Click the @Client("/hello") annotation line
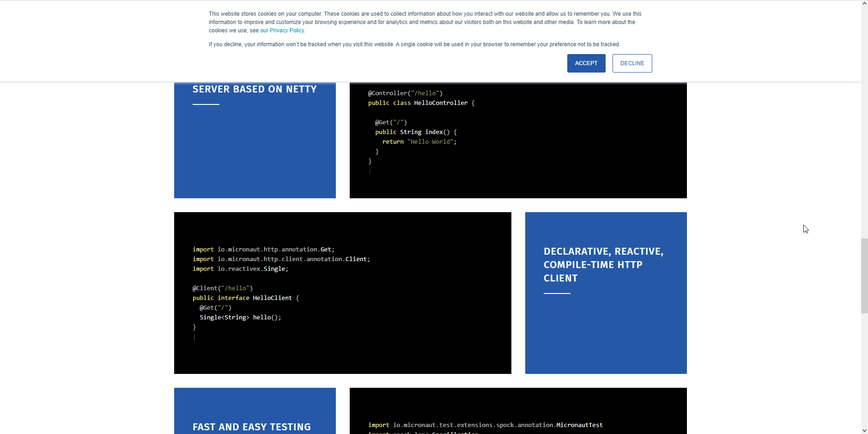Image resolution: width=868 pixels, height=434 pixels. click(223, 288)
